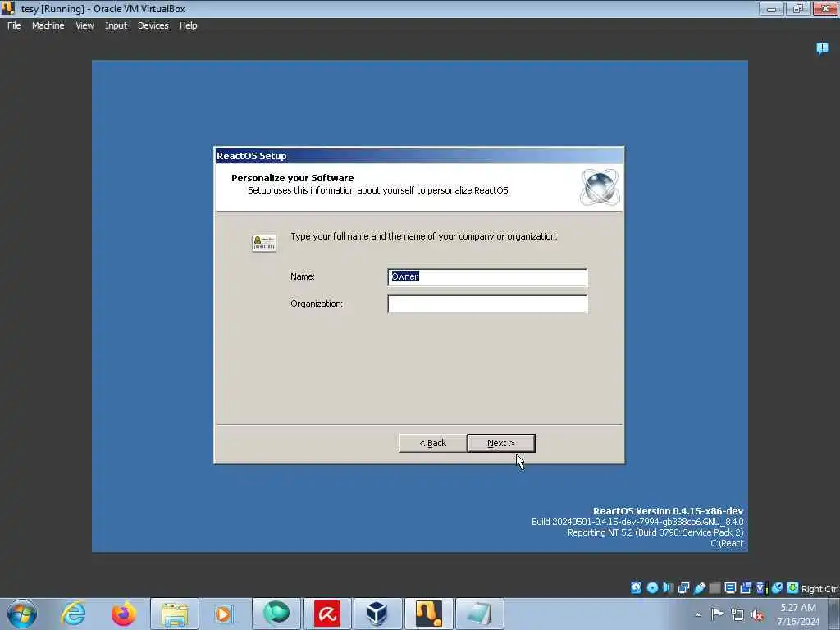Click the mouse integration status icon
This screenshot has height=630, width=840.
click(x=778, y=587)
